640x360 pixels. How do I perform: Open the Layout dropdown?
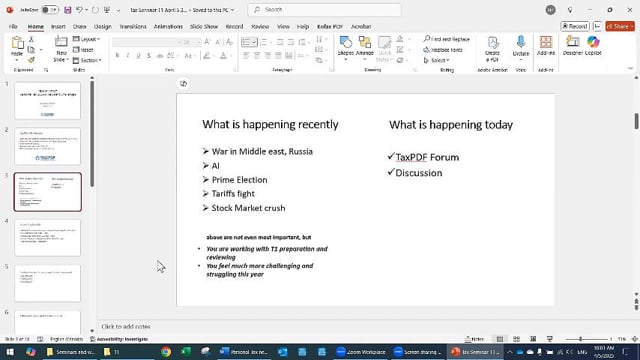86,39
